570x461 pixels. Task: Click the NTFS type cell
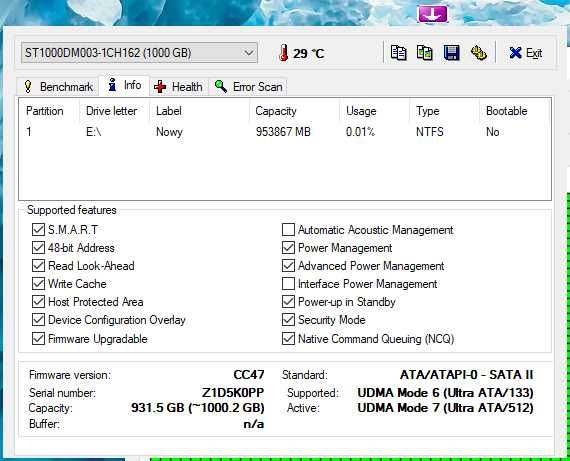pyautogui.click(x=430, y=132)
